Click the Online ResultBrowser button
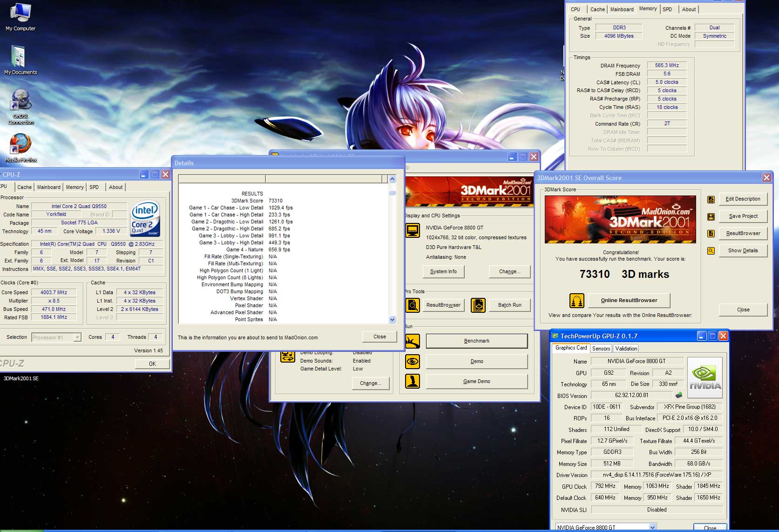This screenshot has width=779, height=532. (629, 301)
